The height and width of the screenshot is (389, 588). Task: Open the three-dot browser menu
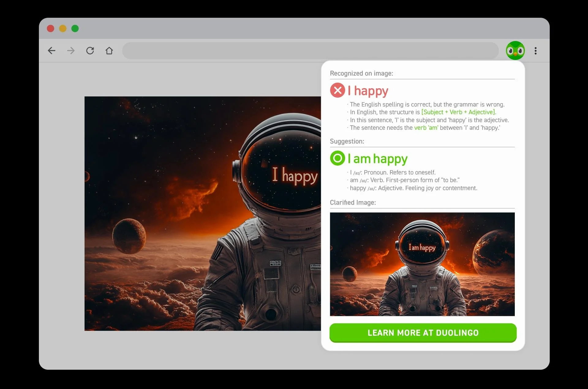pos(535,51)
